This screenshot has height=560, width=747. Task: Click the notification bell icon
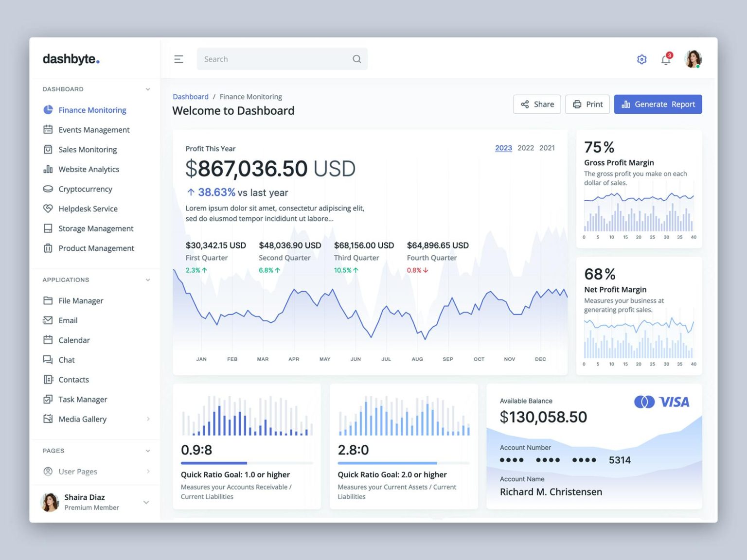point(665,59)
